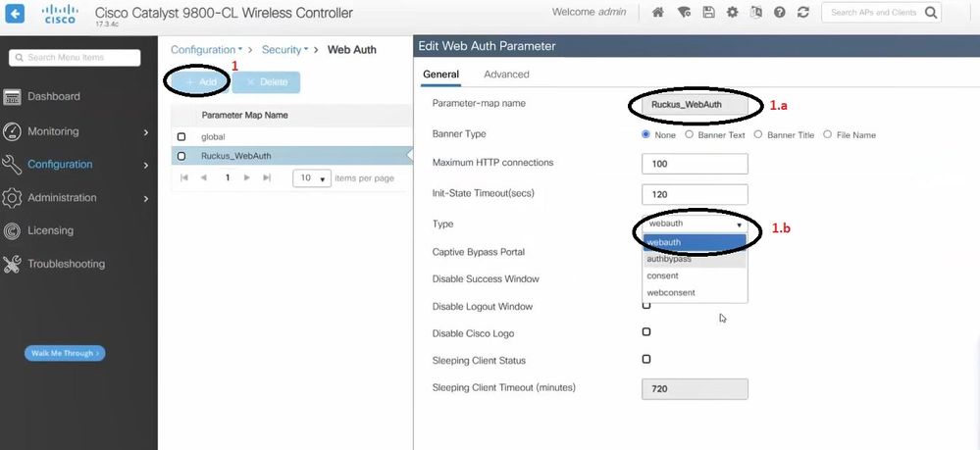Screen dimensions: 980x450
Task: Click the wireless setup icon in header
Action: point(683,13)
